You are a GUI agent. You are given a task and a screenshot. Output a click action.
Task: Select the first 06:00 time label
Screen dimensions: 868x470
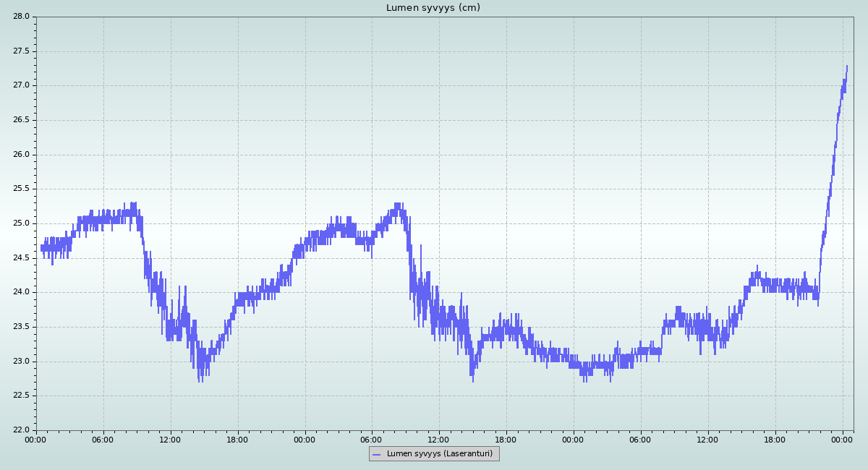[x=103, y=439]
